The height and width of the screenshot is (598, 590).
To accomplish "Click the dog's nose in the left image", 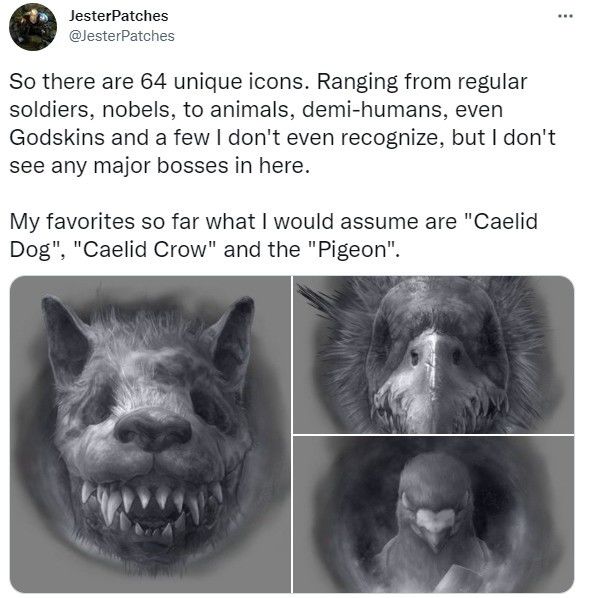I will click(x=153, y=431).
